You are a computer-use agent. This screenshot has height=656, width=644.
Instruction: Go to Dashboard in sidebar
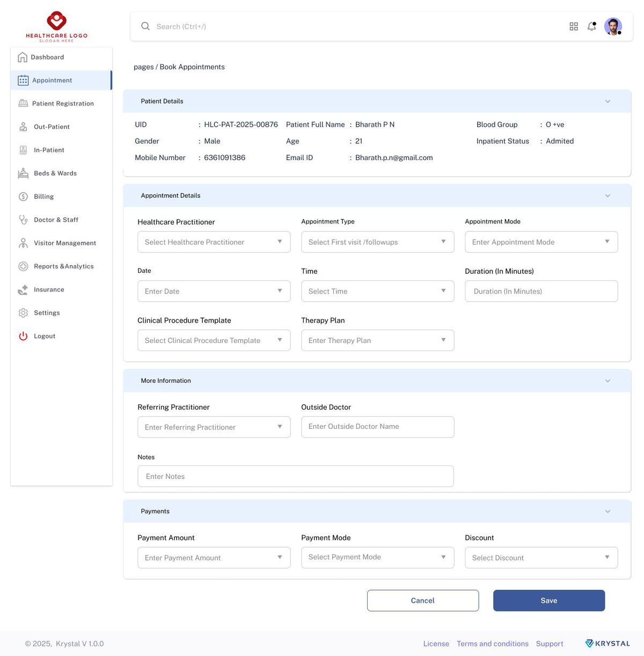coord(61,57)
